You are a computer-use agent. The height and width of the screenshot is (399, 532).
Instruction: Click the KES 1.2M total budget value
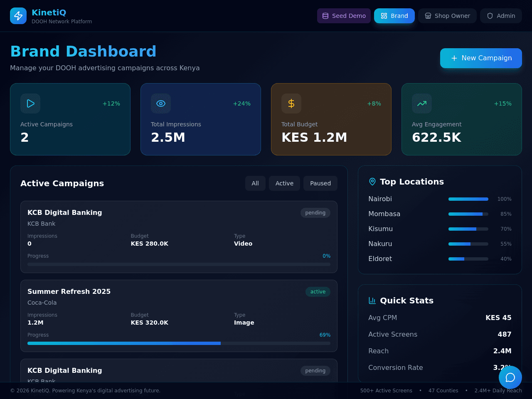(x=314, y=138)
